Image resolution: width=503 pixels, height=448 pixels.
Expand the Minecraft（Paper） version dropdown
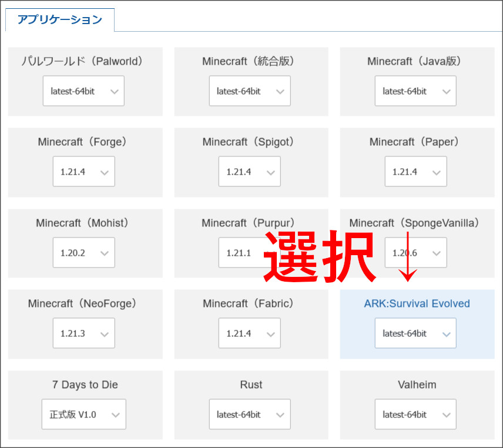click(x=416, y=171)
